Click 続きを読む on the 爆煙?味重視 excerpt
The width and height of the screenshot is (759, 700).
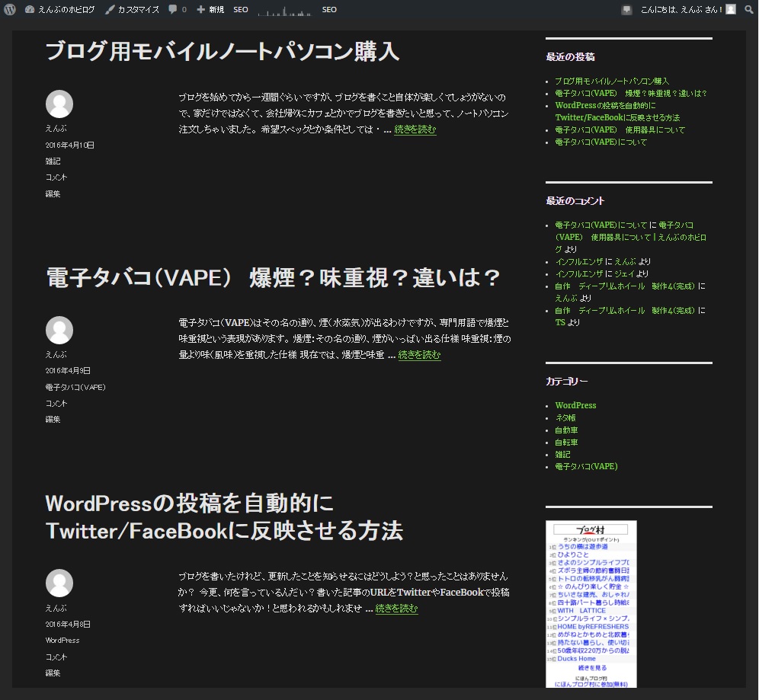[x=419, y=355]
